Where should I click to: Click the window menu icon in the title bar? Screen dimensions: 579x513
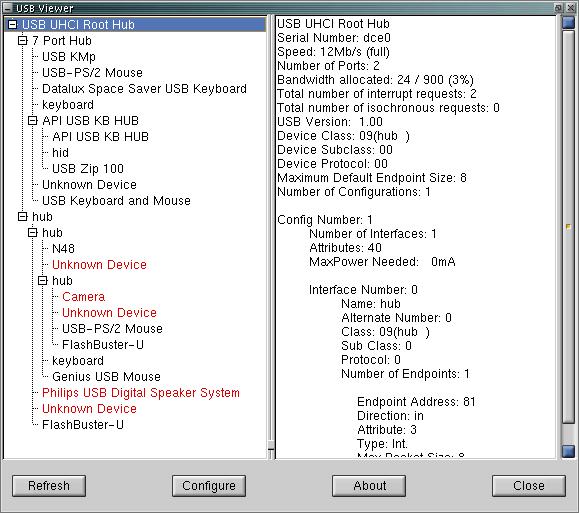(7, 8)
